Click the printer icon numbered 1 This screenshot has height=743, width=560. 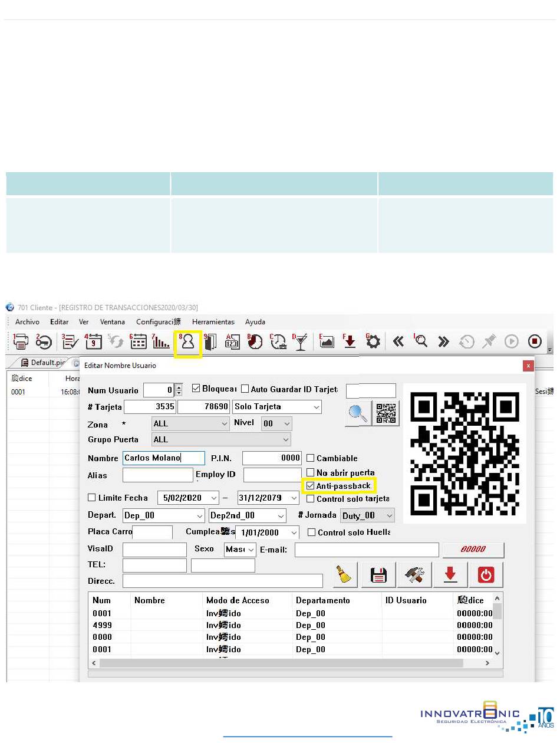click(x=22, y=342)
